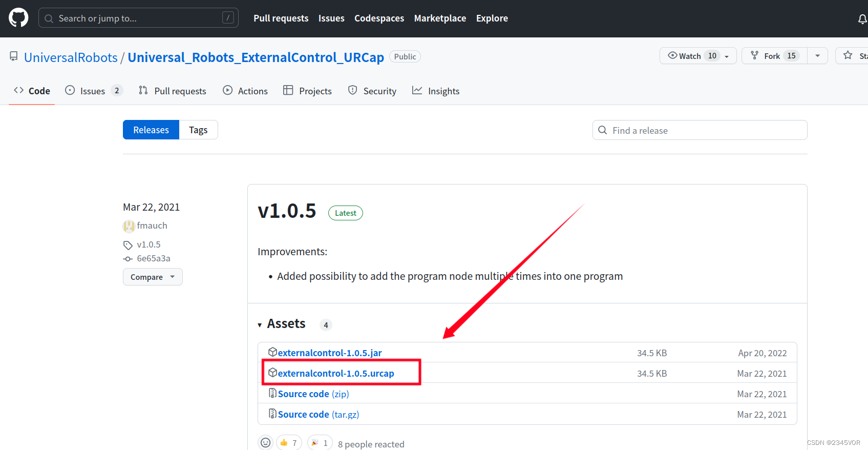
Task: Click the thumbs up reaction with 7
Action: 289,443
